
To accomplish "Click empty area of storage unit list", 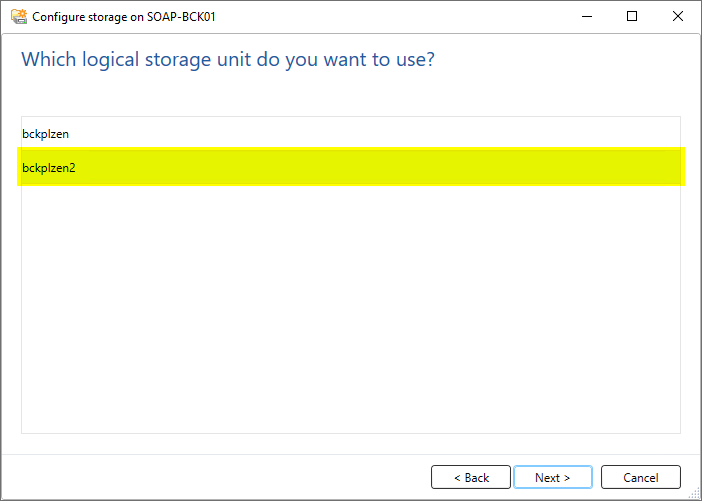I will click(x=351, y=309).
